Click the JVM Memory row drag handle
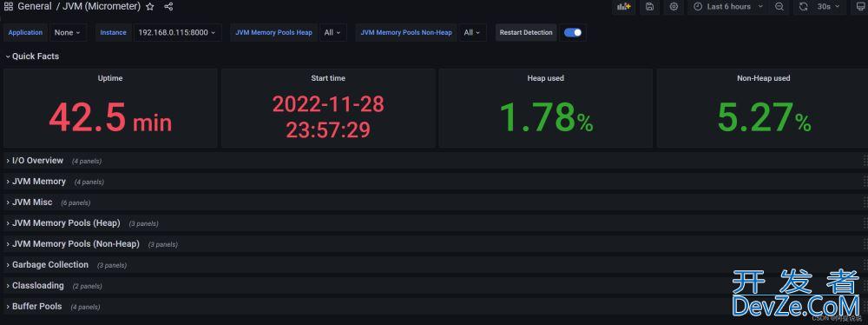Viewport: 868px width, 325px height. coord(865,182)
